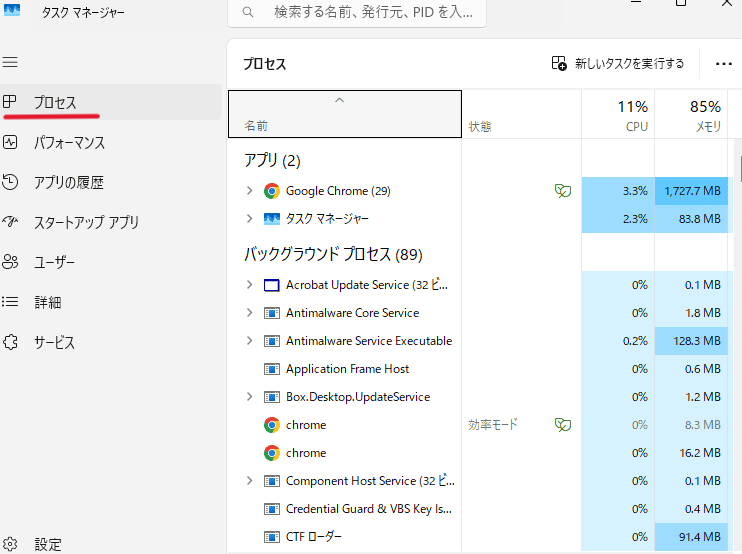
Task: Expand Box.Desktop.UpdateService row
Action: pos(249,396)
